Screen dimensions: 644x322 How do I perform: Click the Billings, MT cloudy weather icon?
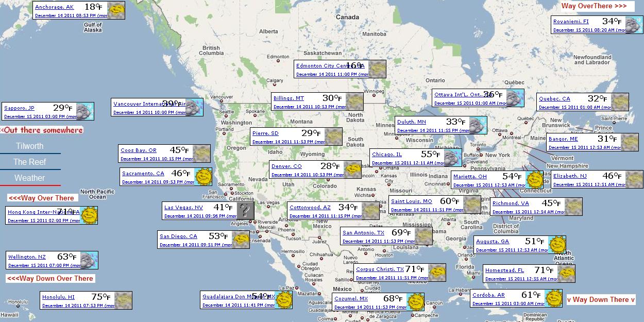pyautogui.click(x=354, y=101)
